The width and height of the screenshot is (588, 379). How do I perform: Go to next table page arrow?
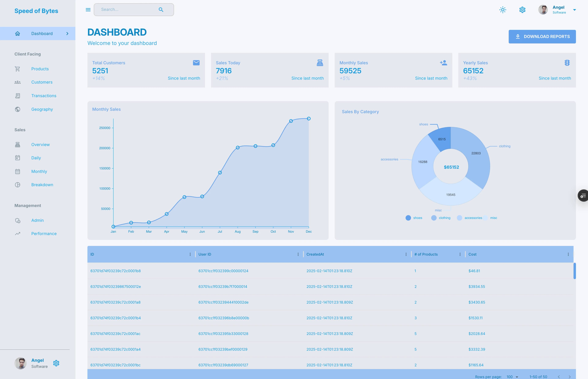click(570, 377)
